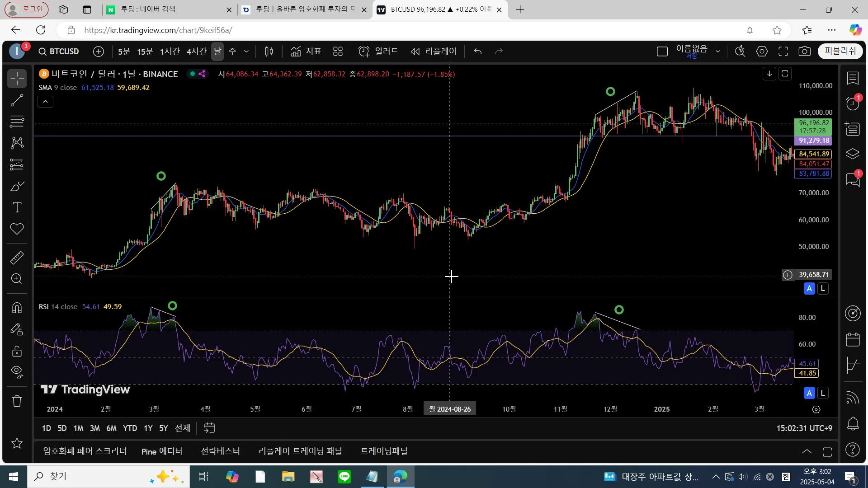Toggle auto scale A on RSI pane

809,393
